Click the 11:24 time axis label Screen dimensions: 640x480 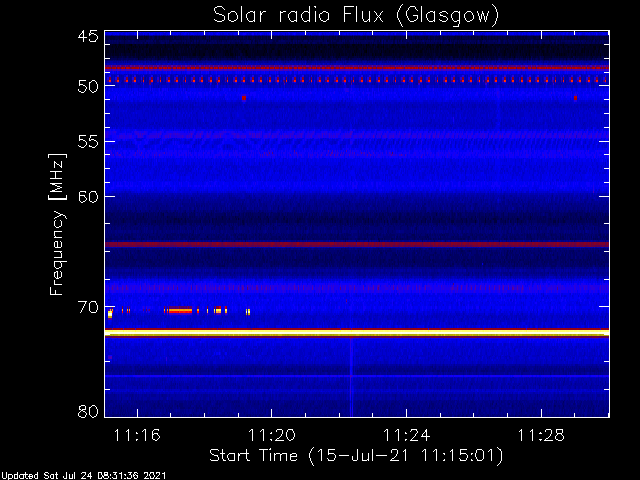407,435
